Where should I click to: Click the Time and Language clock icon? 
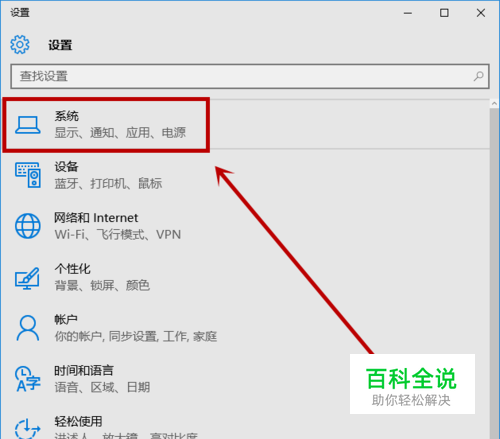click(28, 379)
